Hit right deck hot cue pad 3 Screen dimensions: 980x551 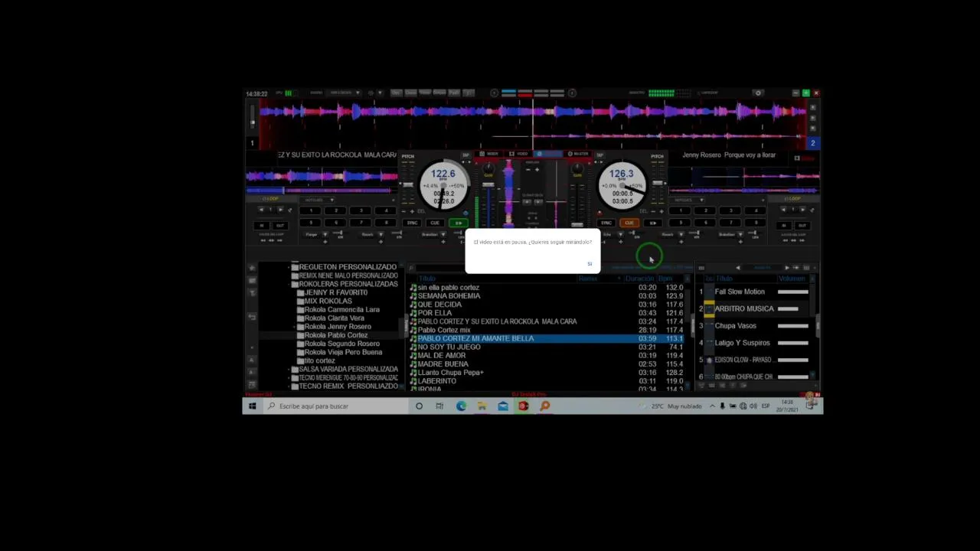(x=730, y=210)
